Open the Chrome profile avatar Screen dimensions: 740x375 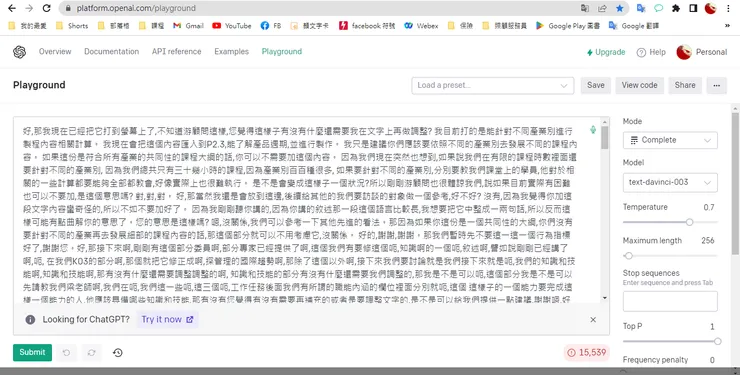click(710, 8)
